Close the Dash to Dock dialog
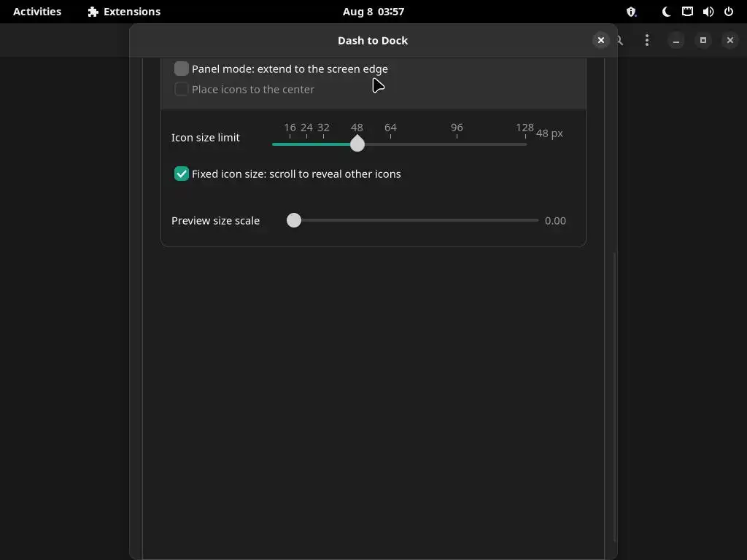The height and width of the screenshot is (560, 747). pyautogui.click(x=601, y=41)
